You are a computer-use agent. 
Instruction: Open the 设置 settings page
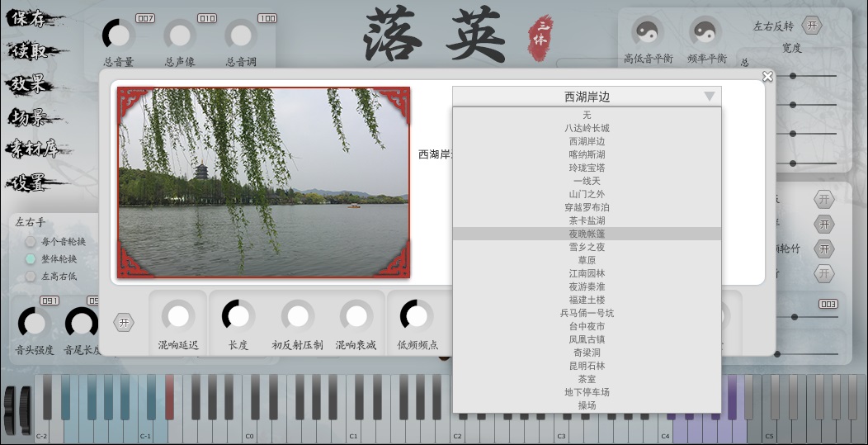tap(35, 183)
